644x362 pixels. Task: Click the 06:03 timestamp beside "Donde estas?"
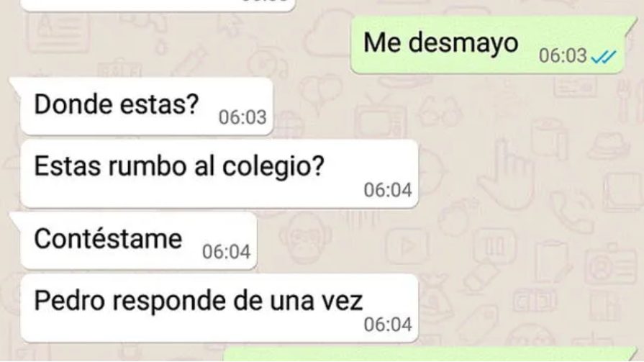[242, 117]
